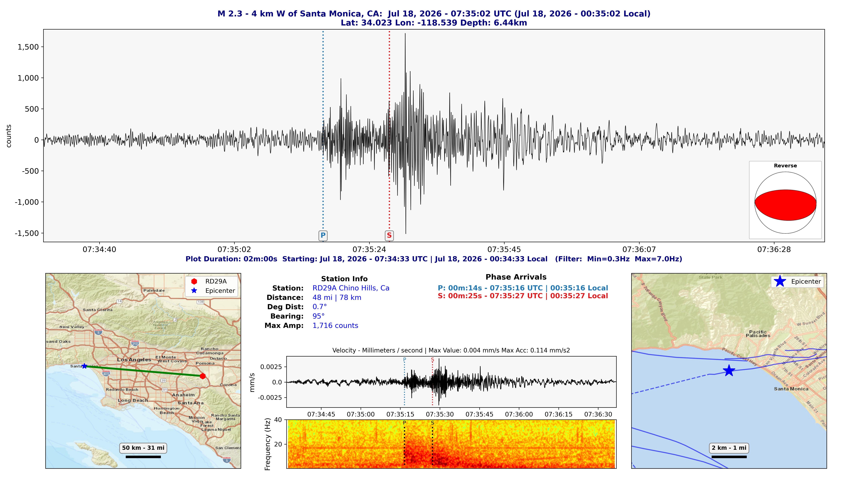Viewport: 868px width, 488px height.
Task: Click the Interstate 405 shield on the regional map
Action: point(106,374)
